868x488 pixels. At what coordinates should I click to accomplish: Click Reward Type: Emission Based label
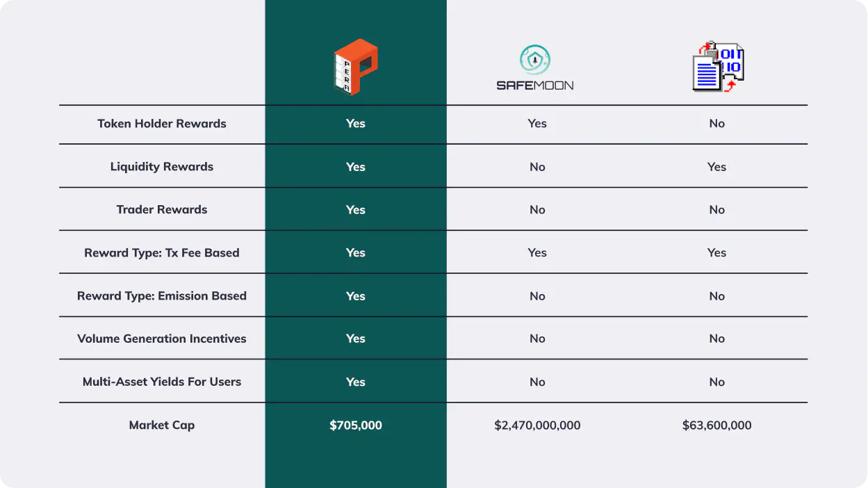162,296
